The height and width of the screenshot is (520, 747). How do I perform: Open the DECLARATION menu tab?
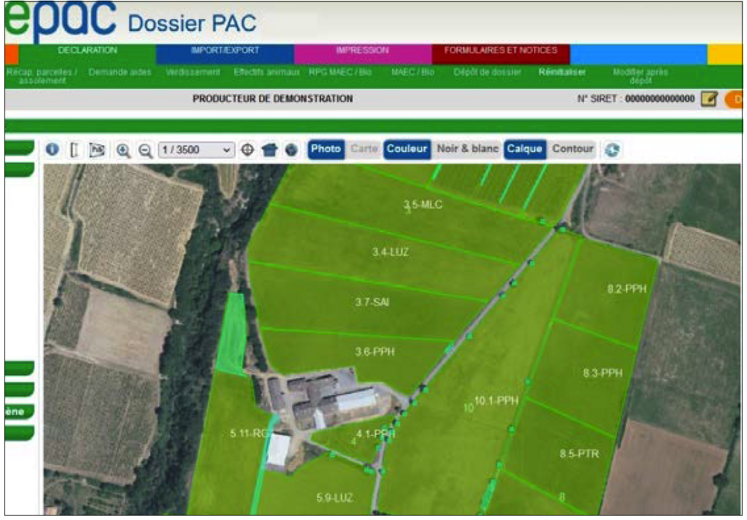(87, 50)
